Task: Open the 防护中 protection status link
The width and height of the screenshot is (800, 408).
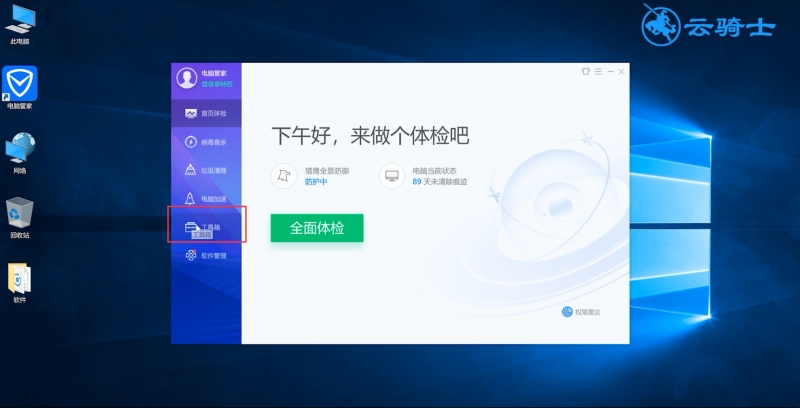Action: [316, 182]
